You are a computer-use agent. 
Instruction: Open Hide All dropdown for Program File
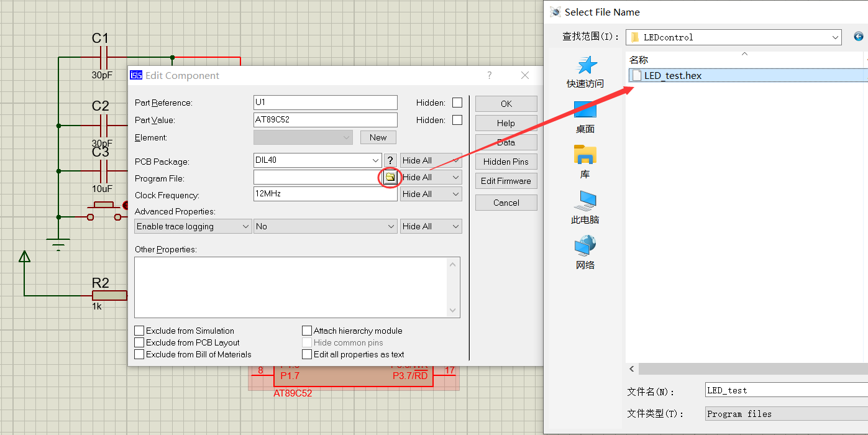[431, 177]
